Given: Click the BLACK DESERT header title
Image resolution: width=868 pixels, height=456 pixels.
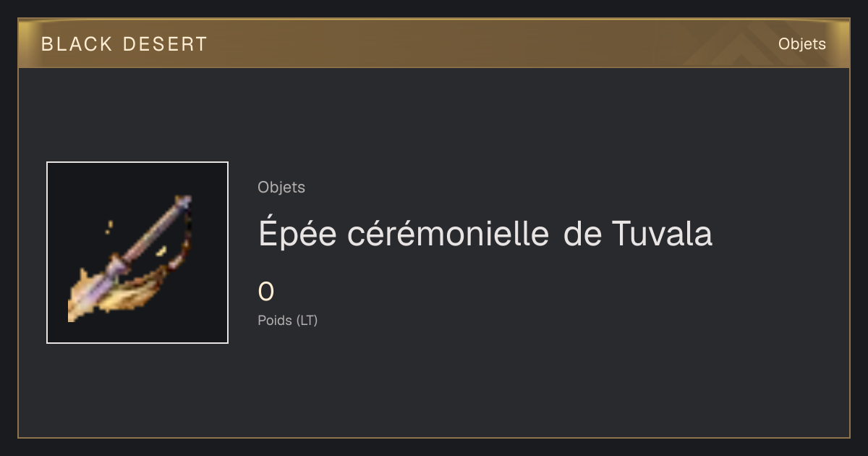Looking at the screenshot, I should [124, 44].
